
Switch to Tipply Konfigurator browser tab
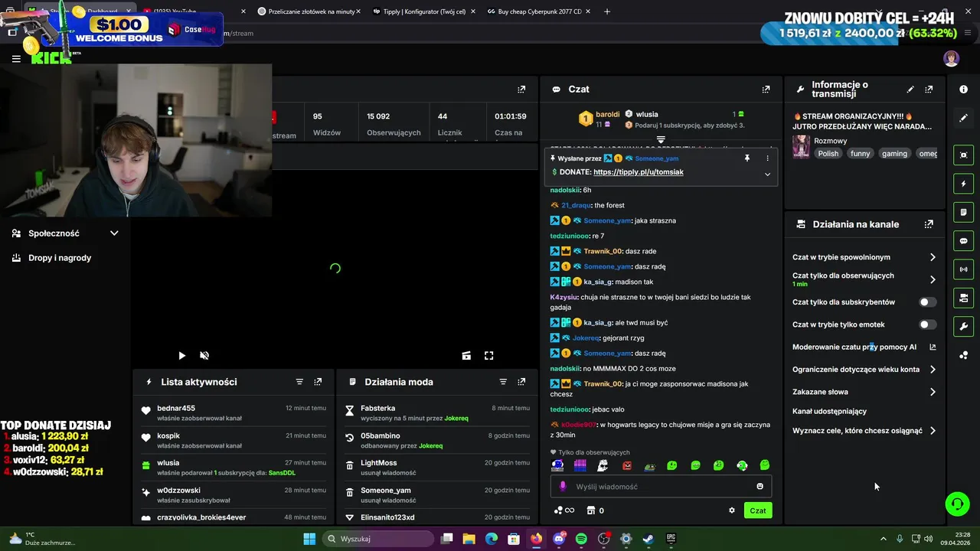423,11
